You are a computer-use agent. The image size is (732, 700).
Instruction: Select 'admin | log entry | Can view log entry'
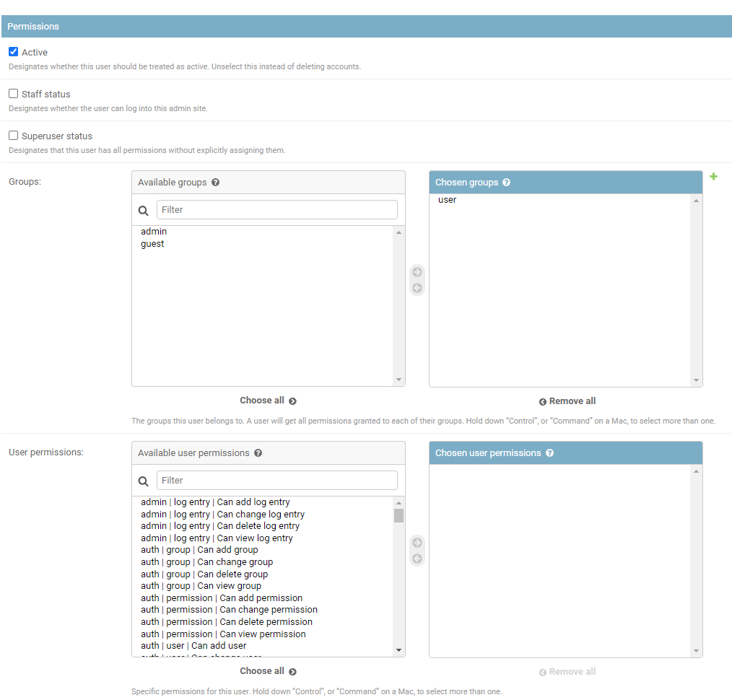(262, 538)
